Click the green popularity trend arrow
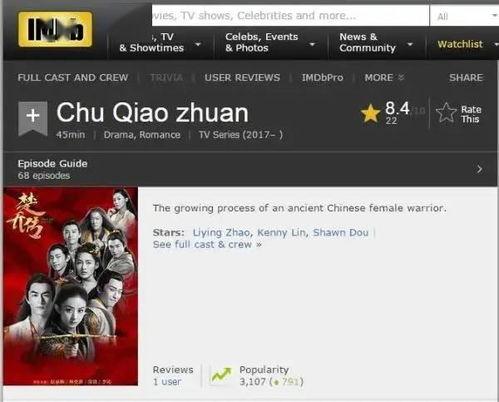The height and width of the screenshot is (402, 499). [x=221, y=375]
